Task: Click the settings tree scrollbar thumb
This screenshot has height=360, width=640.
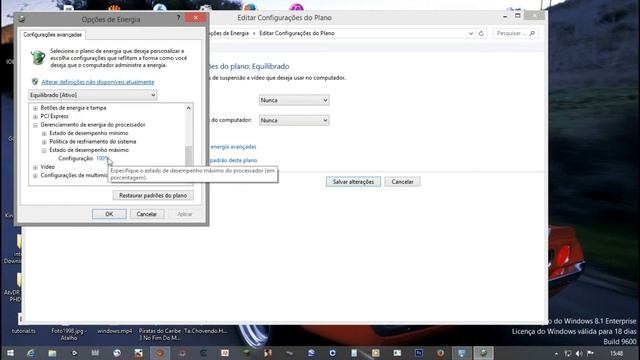Action: tap(189, 157)
